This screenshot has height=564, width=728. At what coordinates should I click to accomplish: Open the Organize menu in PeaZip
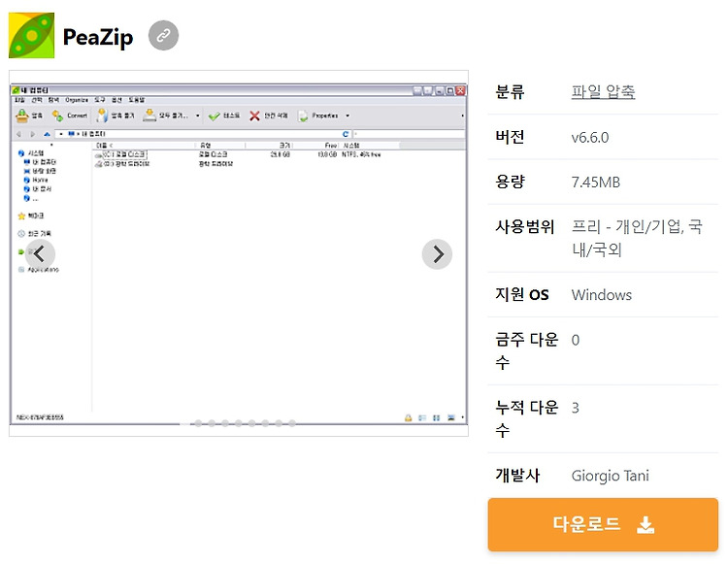pos(77,100)
